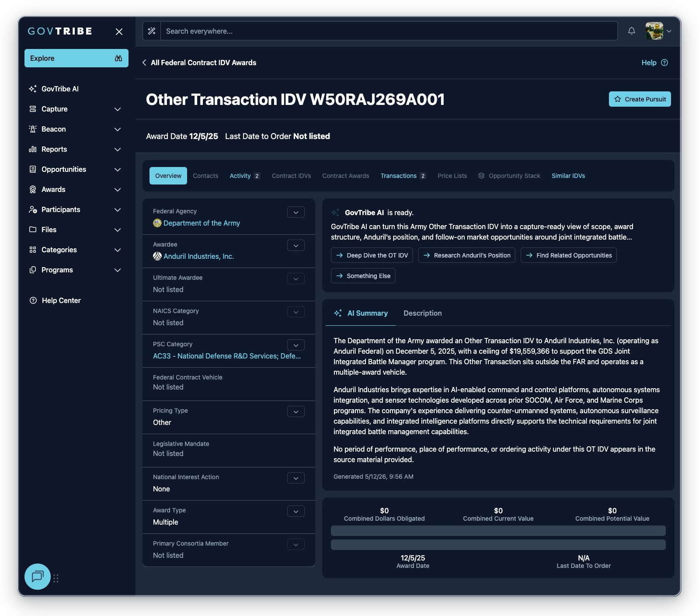Click the Search everywhere field

(x=389, y=31)
